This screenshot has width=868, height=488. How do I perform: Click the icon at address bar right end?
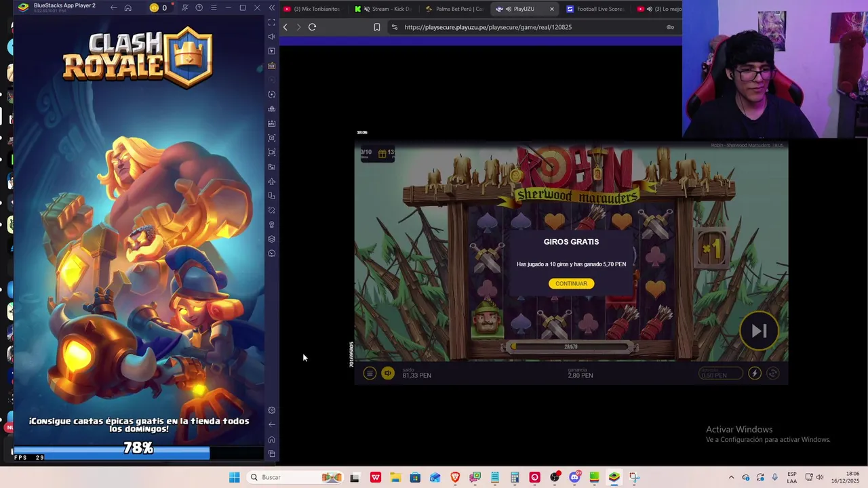pos(670,27)
